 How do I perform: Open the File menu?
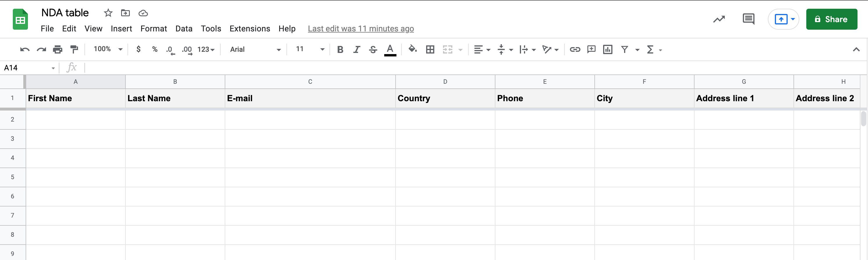[47, 29]
